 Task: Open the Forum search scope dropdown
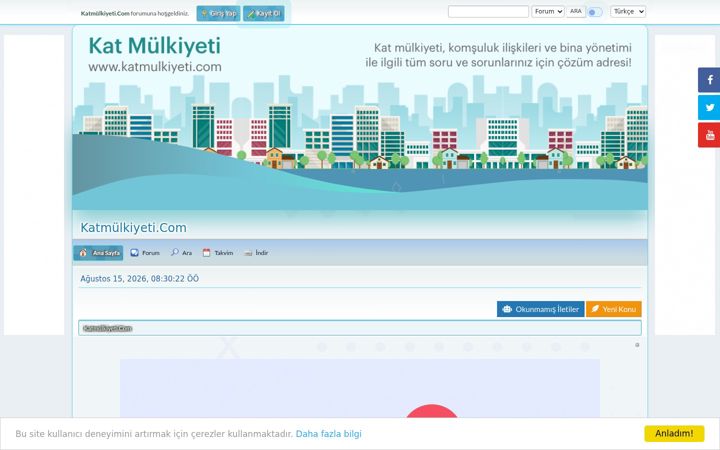pyautogui.click(x=548, y=11)
